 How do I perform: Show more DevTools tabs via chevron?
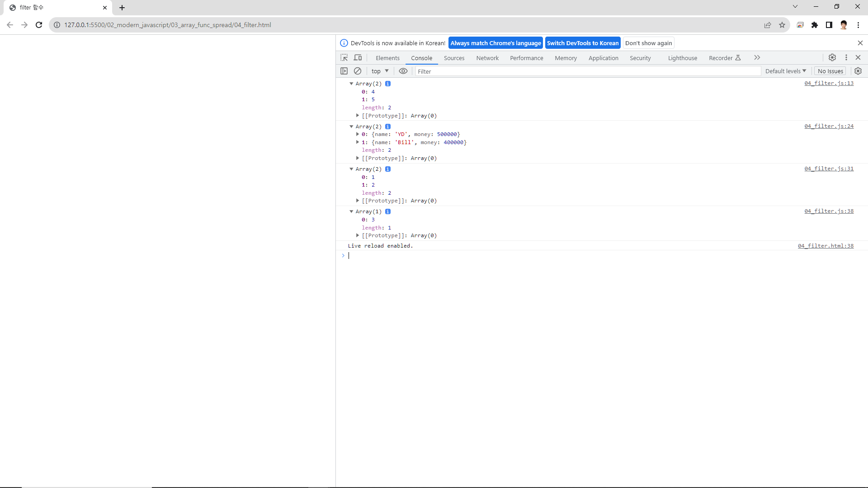757,57
